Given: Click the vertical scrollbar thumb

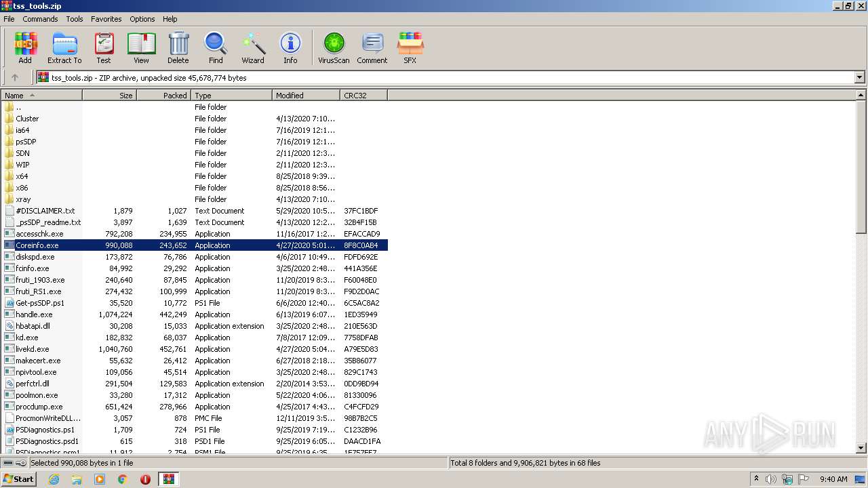Looking at the screenshot, I should point(861,167).
